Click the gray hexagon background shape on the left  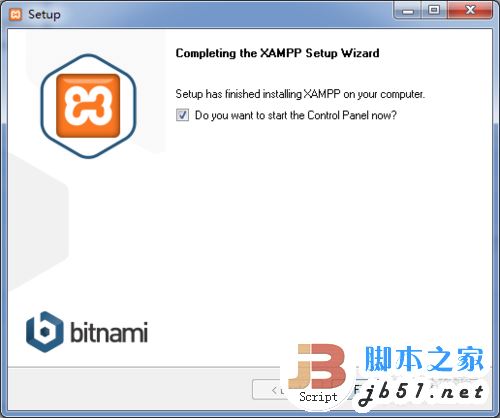tap(38, 222)
